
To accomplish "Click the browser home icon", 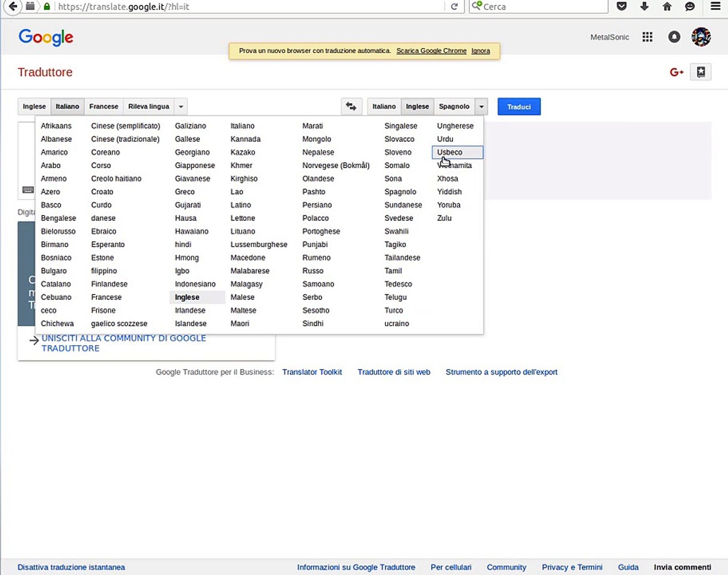I will click(x=667, y=6).
